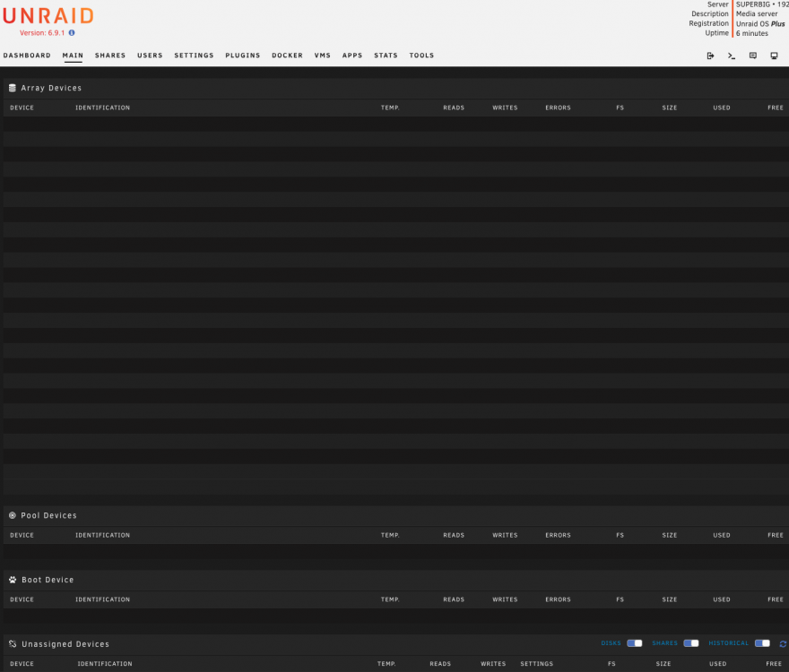Click the Unassigned Devices section icon
789x672 pixels.
click(x=13, y=644)
